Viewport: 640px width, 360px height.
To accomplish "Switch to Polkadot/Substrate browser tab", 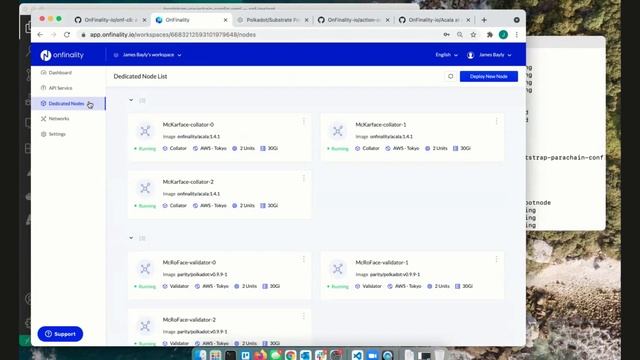I will 273,20.
